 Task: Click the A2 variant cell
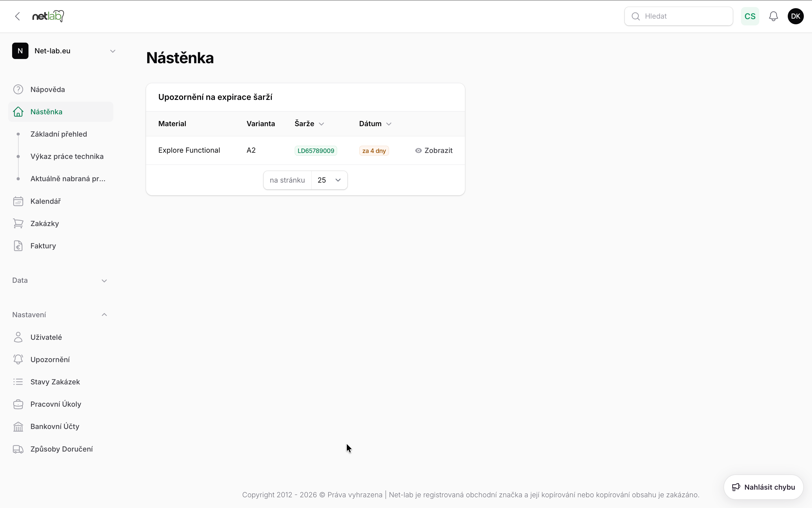coord(251,150)
